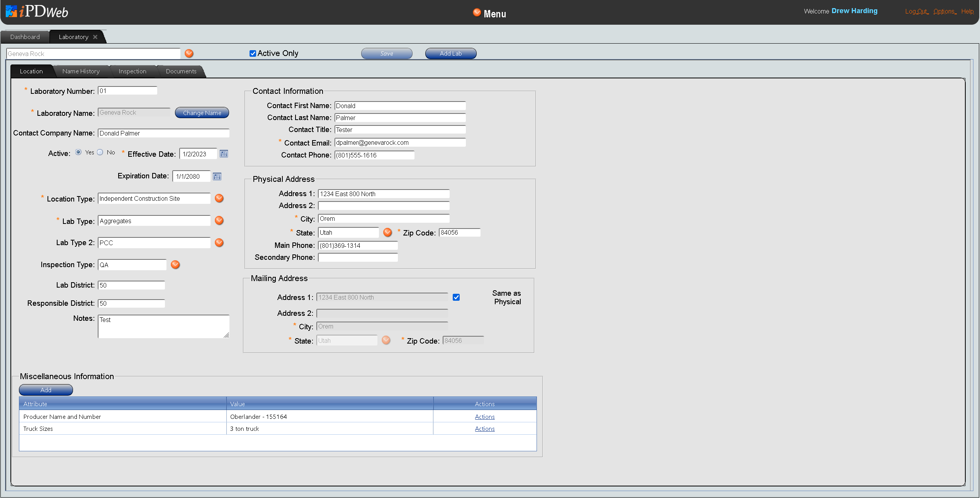Open the Expiration Date calendar picker
980x498 pixels.
[x=217, y=176]
